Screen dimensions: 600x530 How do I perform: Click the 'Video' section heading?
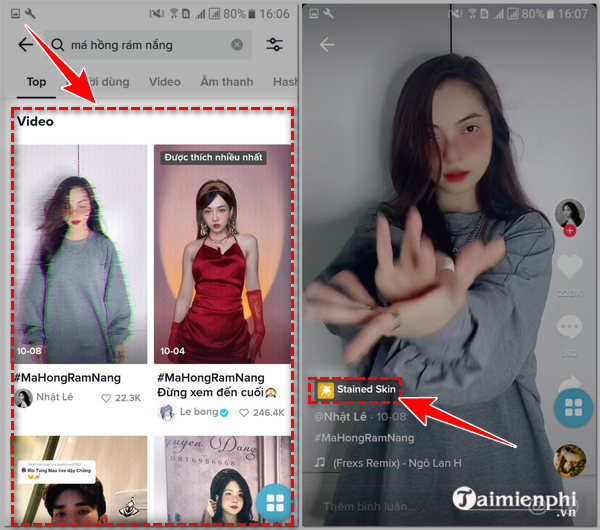coord(35,122)
